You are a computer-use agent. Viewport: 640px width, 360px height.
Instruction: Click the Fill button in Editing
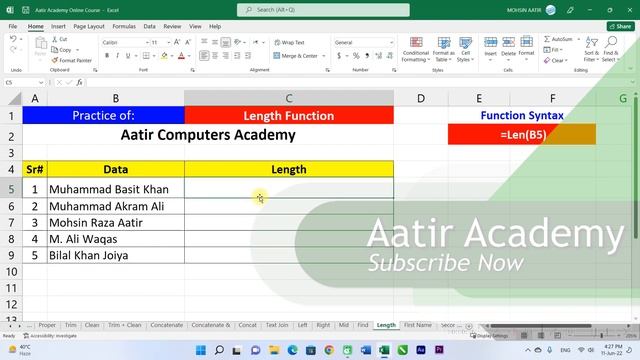(x=553, y=50)
